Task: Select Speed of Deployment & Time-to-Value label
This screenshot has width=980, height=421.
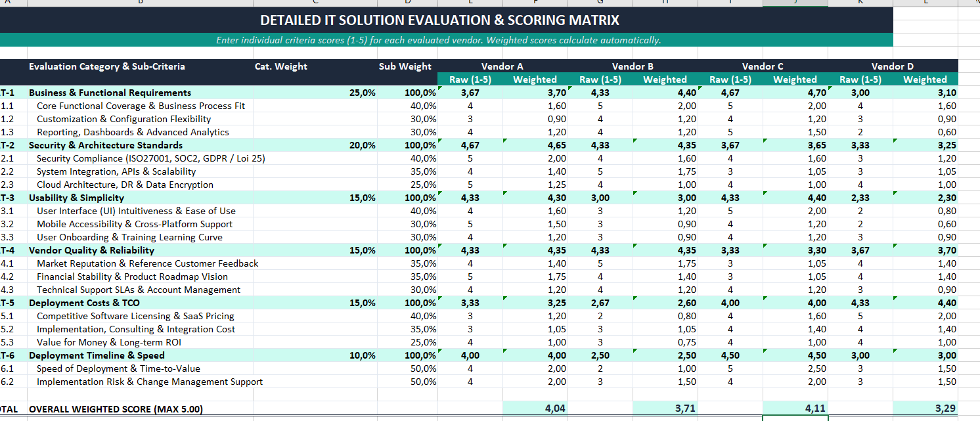Action: point(118,368)
